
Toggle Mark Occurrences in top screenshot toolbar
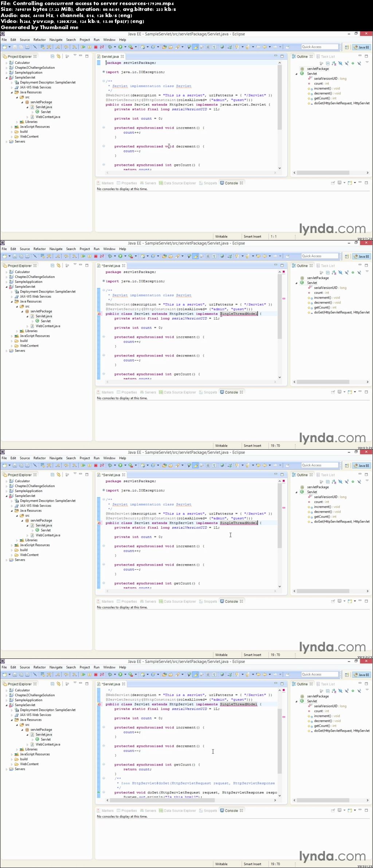[x=196, y=47]
